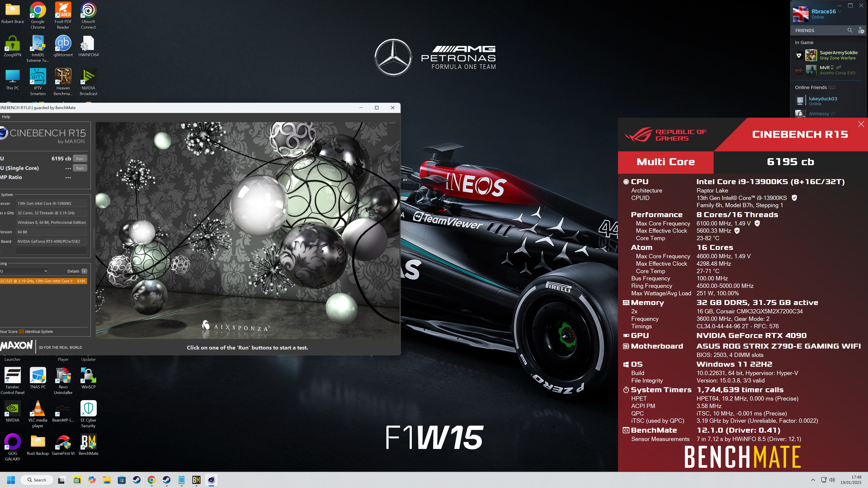Open the Windows Start menu

(11, 480)
